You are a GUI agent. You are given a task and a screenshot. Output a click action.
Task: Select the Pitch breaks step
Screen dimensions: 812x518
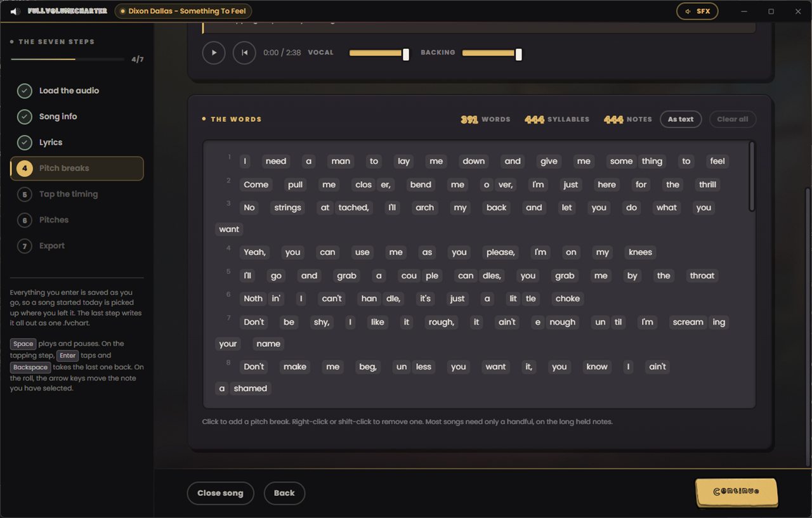tap(77, 168)
